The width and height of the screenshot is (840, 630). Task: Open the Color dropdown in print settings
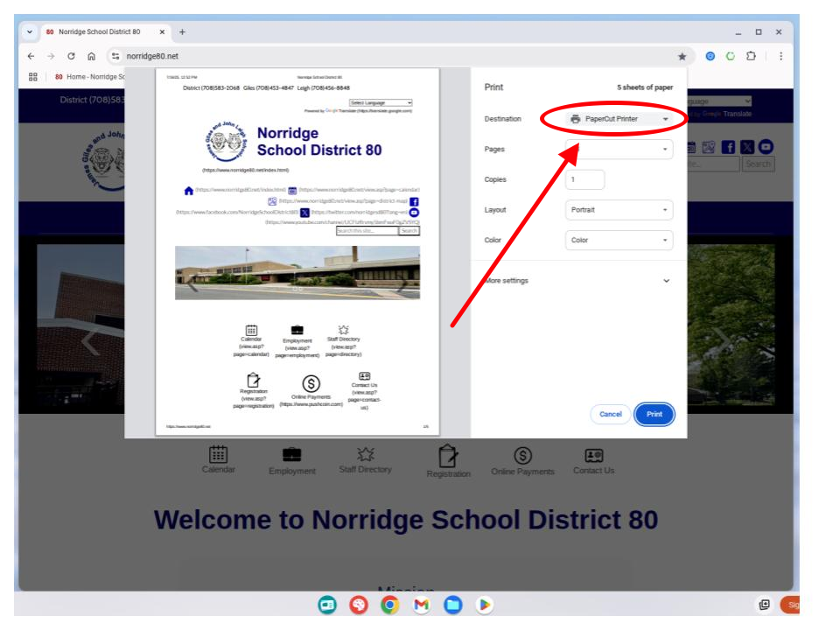pos(619,240)
